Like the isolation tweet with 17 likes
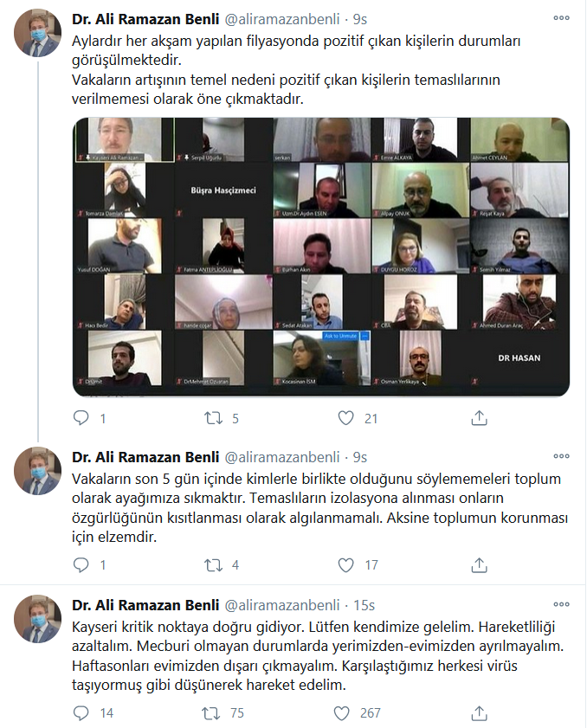Screen dimensions: 587x728 [x=345, y=565]
